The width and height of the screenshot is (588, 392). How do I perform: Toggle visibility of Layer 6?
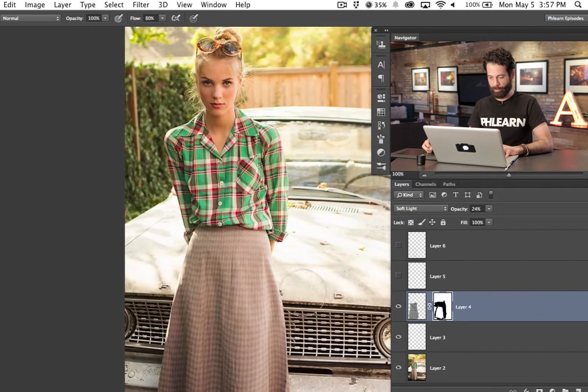(x=398, y=245)
